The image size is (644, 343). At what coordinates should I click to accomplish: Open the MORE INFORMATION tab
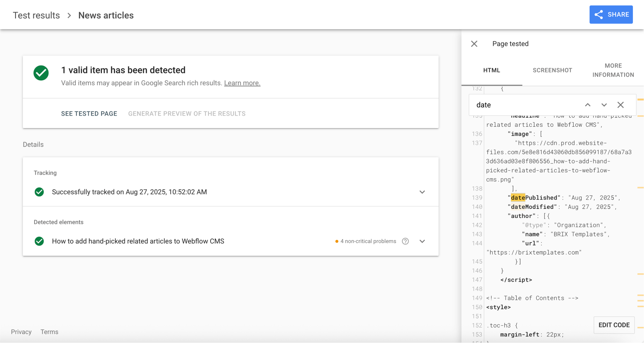click(613, 70)
